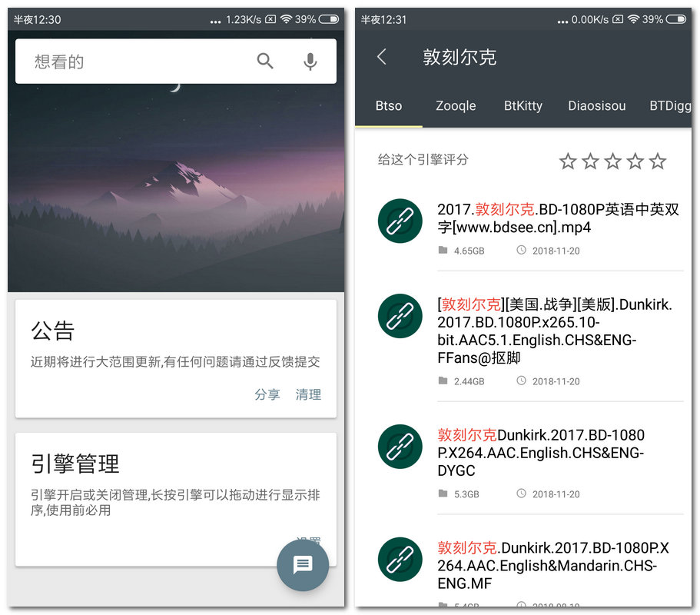Go back using the arrow icon
The height and width of the screenshot is (615, 700).
point(382,57)
